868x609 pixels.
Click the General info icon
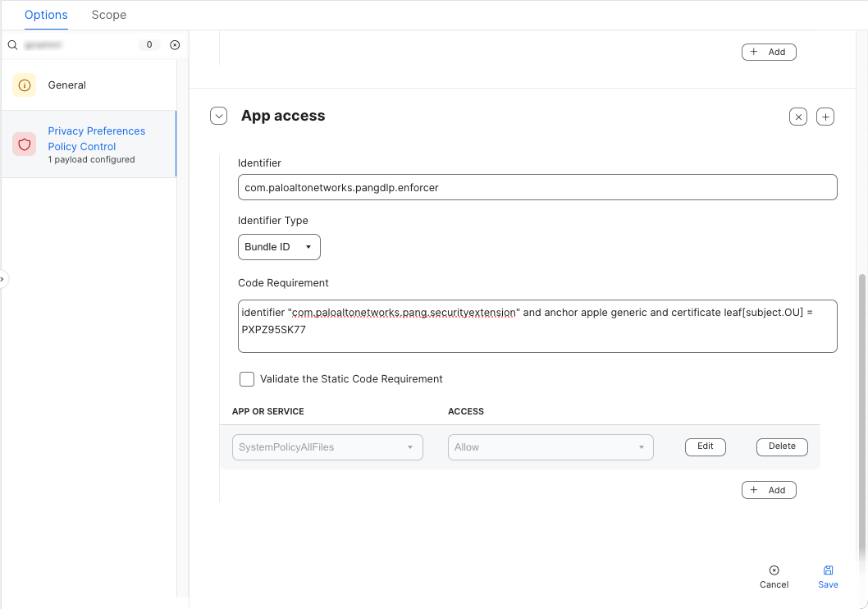tap(24, 85)
